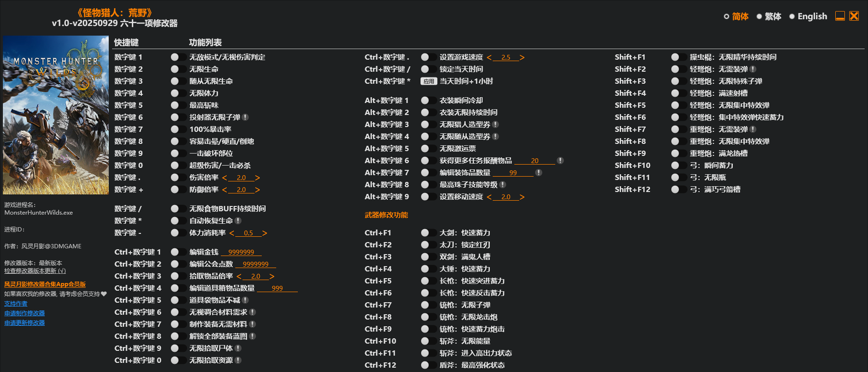Image resolution: width=868 pixels, height=372 pixels.
Task: Open 申请制作修改器 link
Action: click(x=25, y=313)
